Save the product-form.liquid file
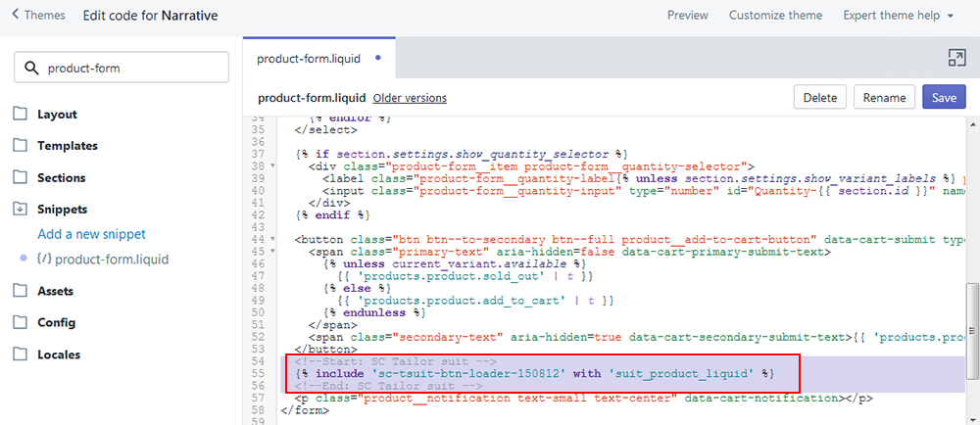 [x=943, y=98]
